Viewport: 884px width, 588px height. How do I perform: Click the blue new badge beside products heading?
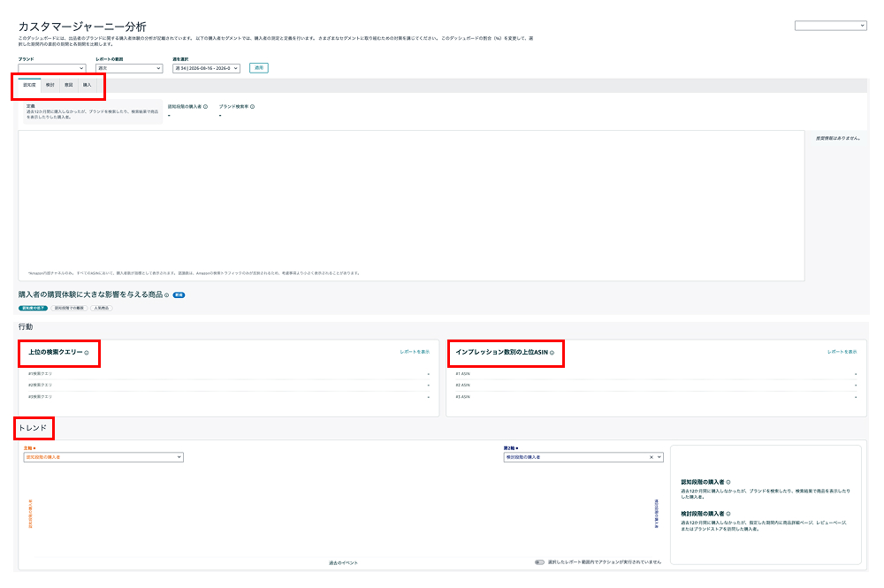coord(179,294)
